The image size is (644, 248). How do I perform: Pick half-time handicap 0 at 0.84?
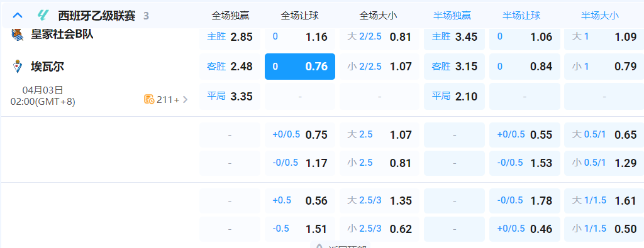[525, 67]
